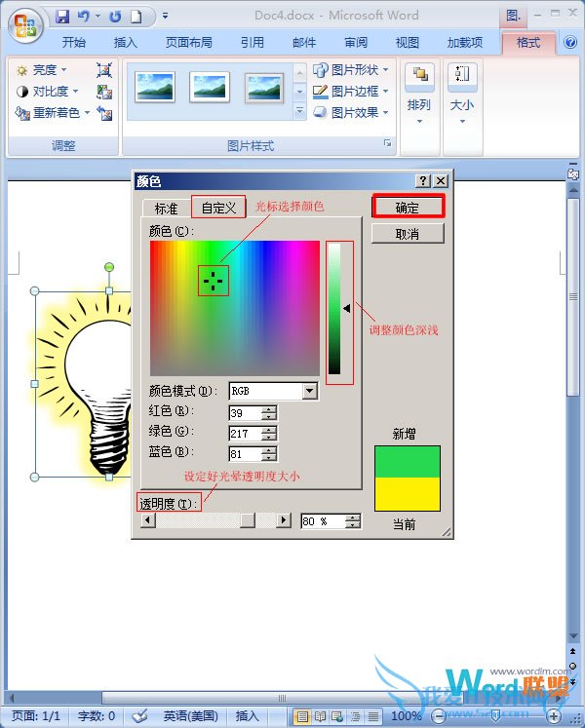Open the 图片形状 picture shape menu

350,70
